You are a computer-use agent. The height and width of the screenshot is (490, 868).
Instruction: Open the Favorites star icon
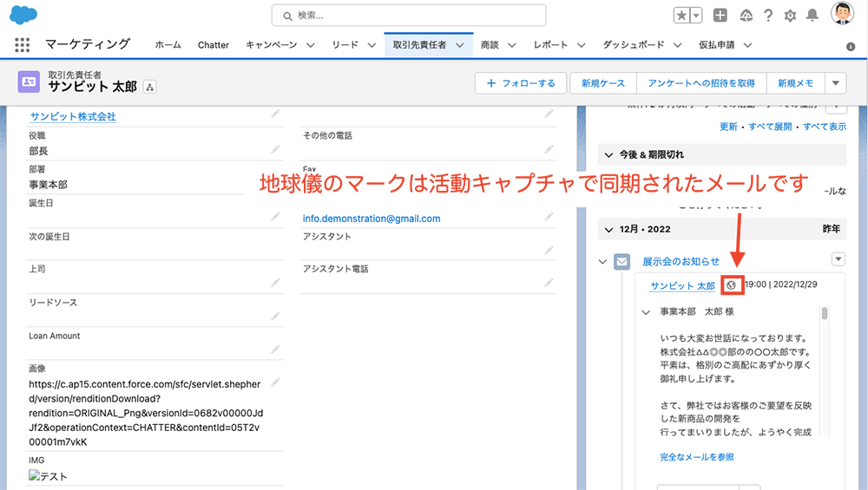(x=681, y=16)
